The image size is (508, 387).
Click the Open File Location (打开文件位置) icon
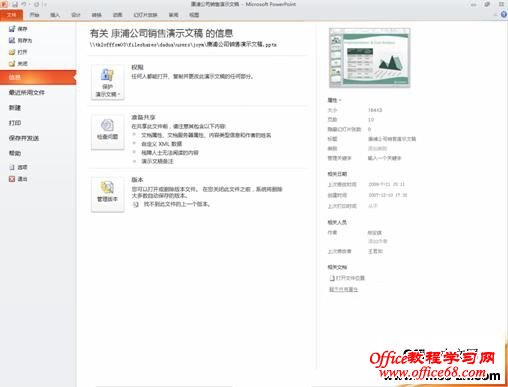(x=332, y=278)
